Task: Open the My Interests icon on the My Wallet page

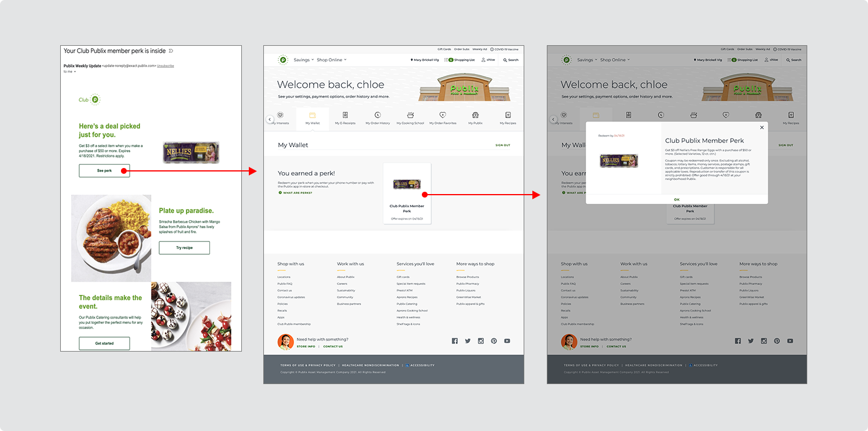Action: (x=281, y=115)
